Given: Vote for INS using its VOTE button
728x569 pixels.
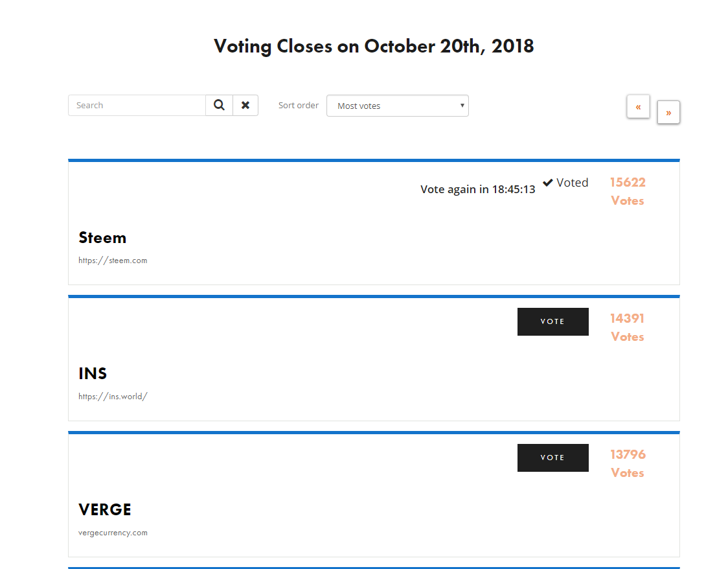Looking at the screenshot, I should coord(553,321).
